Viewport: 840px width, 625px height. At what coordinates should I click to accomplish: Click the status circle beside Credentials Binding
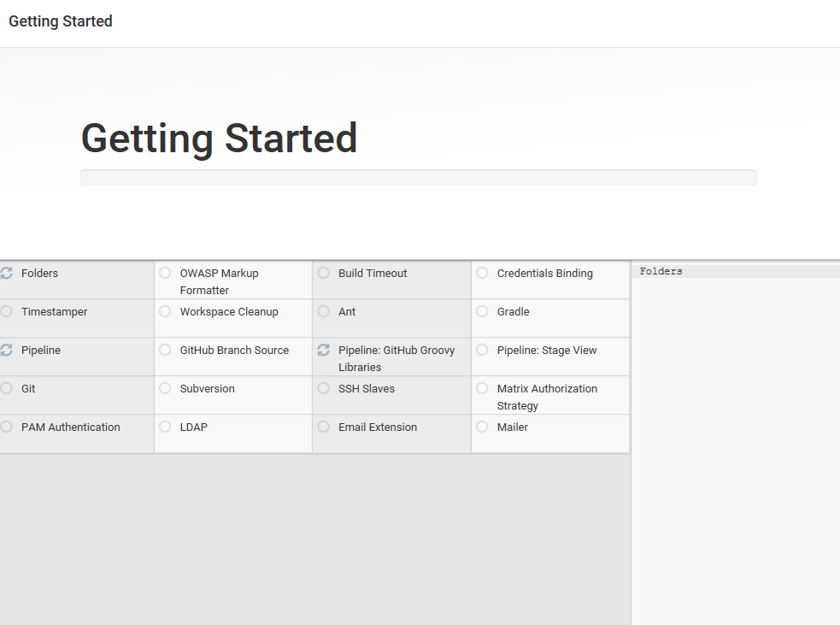[482, 273]
